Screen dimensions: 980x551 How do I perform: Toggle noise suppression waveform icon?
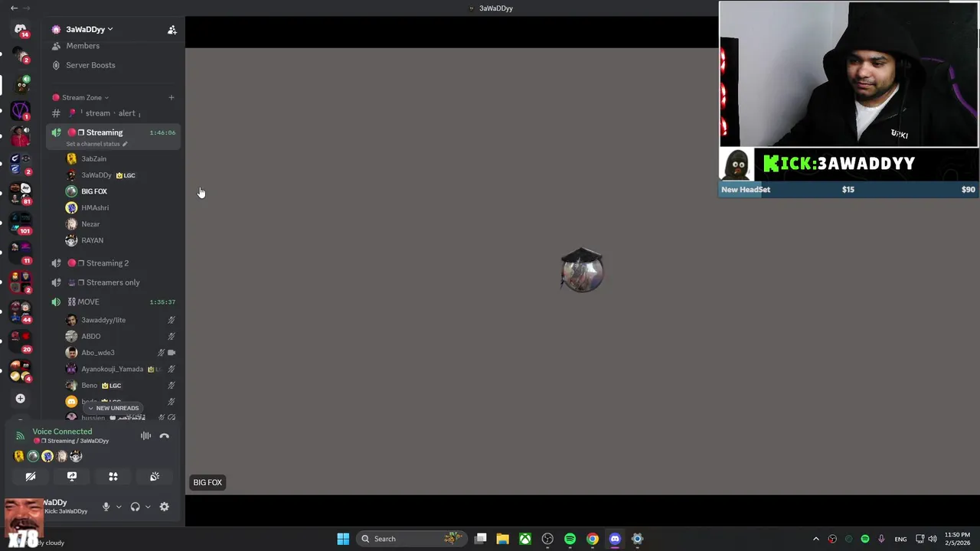(145, 436)
